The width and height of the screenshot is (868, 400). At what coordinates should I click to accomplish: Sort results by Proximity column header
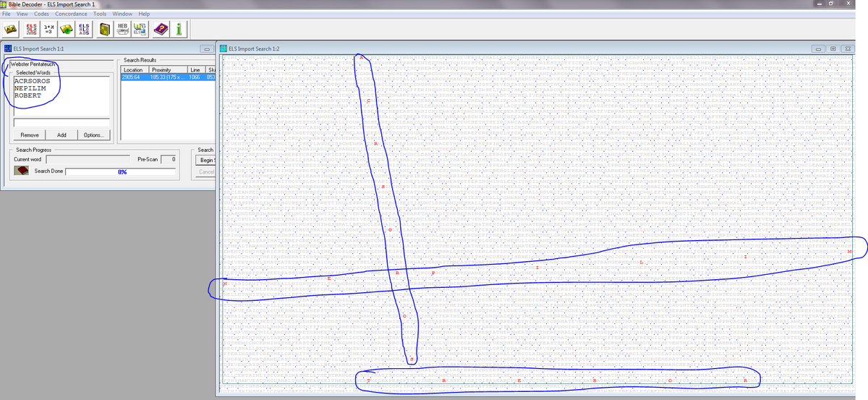[168, 69]
